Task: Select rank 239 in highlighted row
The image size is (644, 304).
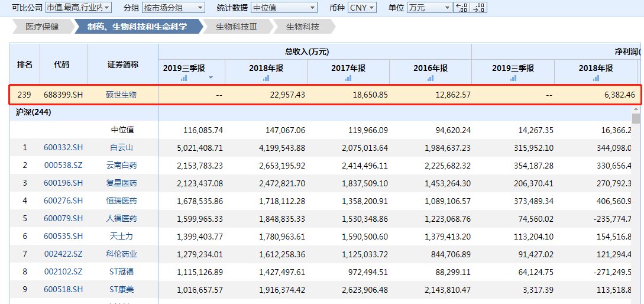Action: [25, 95]
